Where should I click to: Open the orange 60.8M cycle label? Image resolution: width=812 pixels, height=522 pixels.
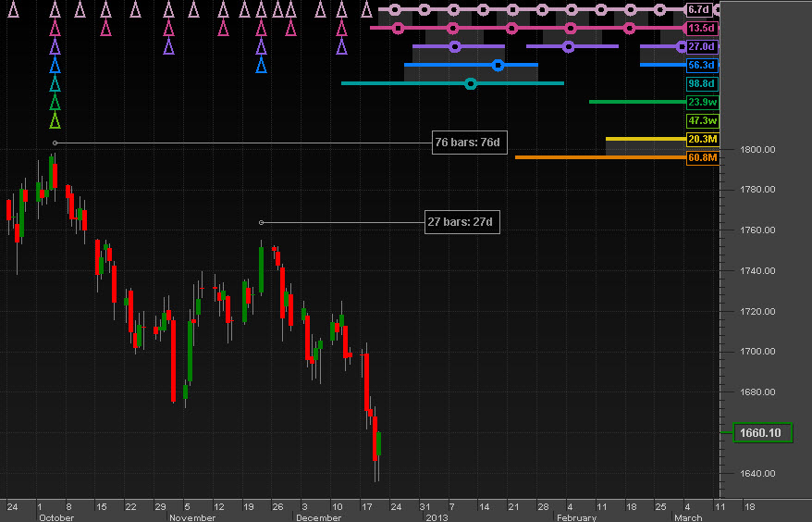coord(700,157)
